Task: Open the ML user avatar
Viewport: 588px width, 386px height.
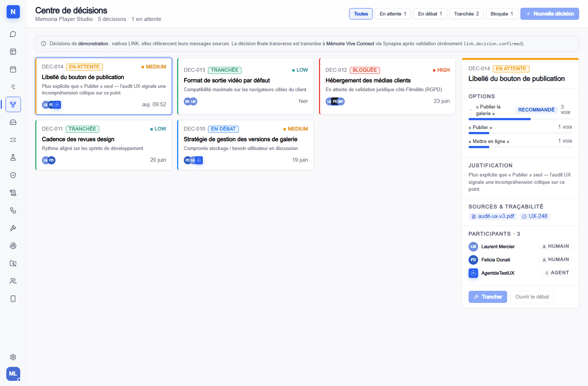Action: (13, 374)
